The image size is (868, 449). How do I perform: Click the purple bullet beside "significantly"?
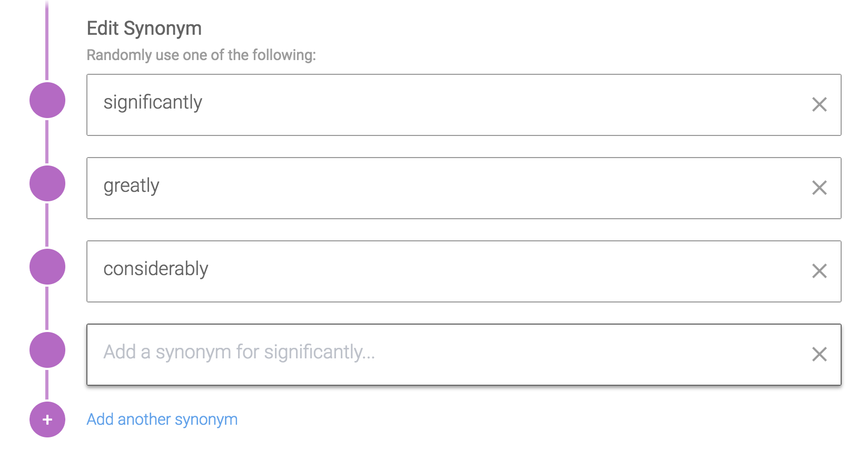pos(47,100)
